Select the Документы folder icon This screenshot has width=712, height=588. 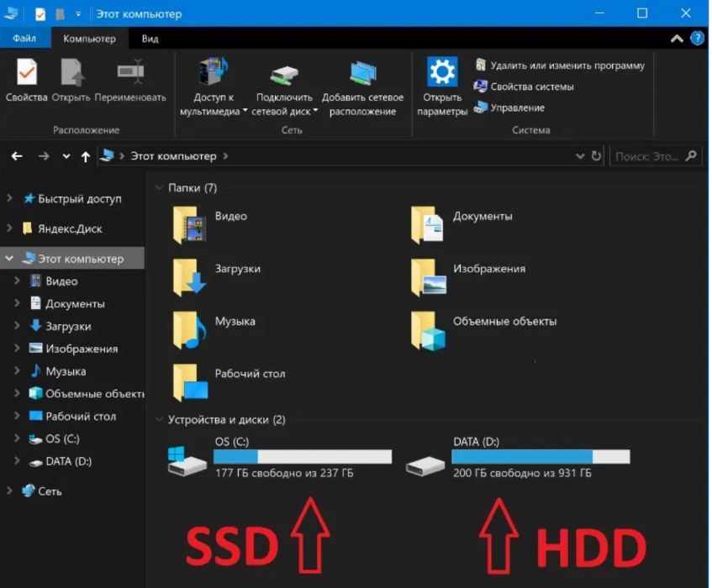point(427,224)
